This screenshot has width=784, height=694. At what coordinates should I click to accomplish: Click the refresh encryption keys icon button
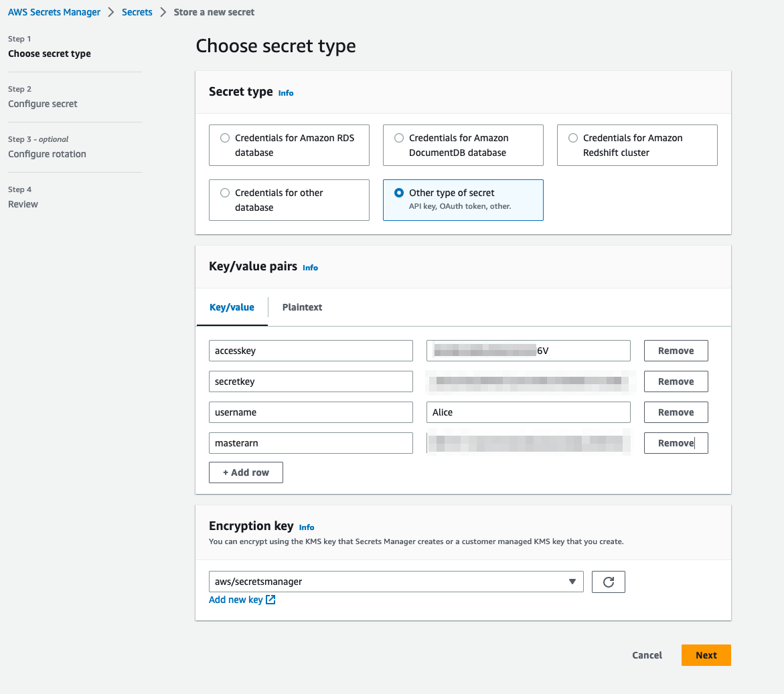[x=608, y=582]
